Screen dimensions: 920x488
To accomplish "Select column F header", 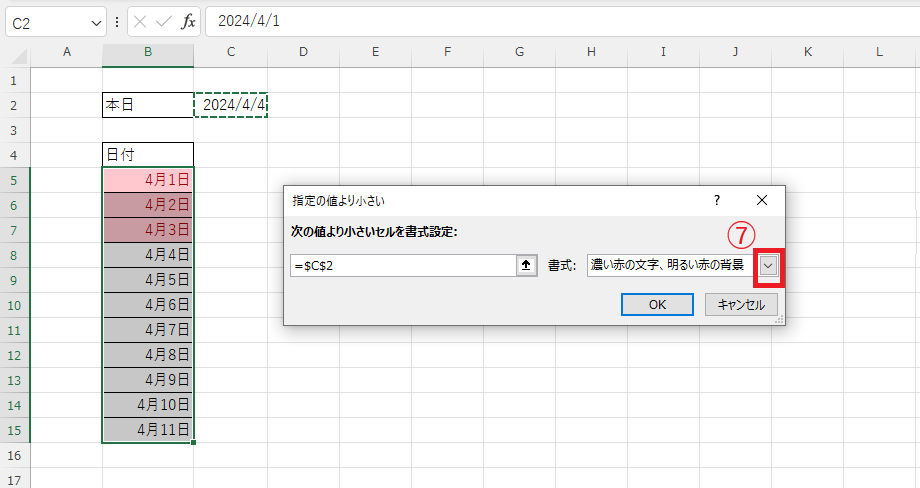I will (447, 52).
